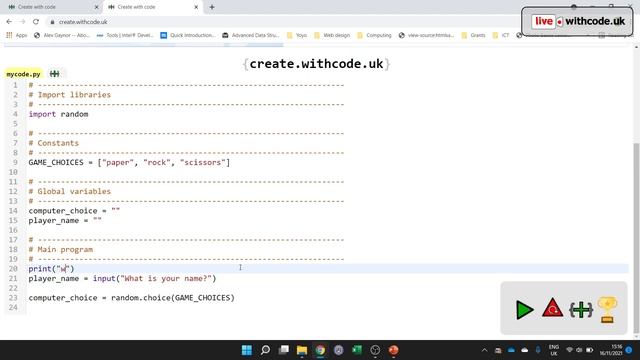Open the Web design bookmarks folder
The height and width of the screenshot is (360, 640).
pyautogui.click(x=332, y=36)
